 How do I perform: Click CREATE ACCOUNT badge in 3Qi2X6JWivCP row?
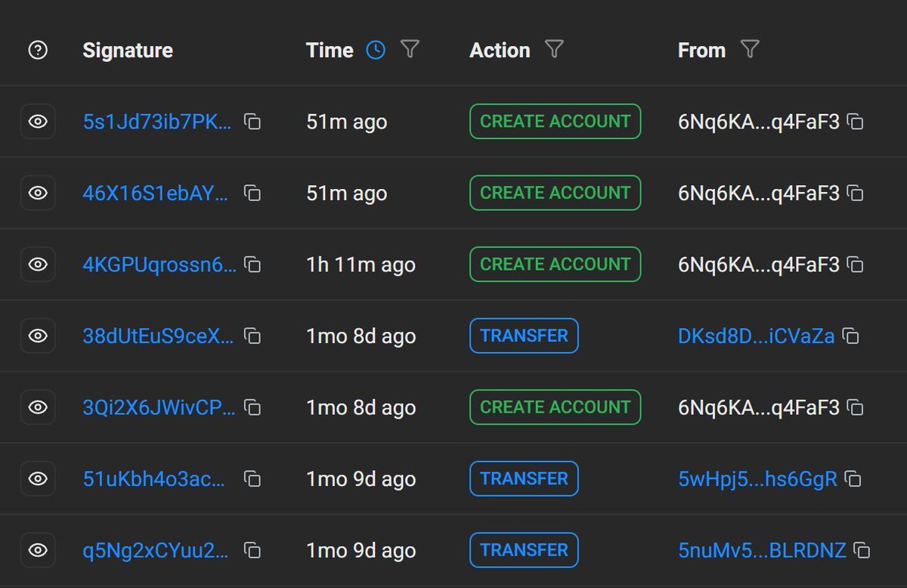click(x=555, y=407)
